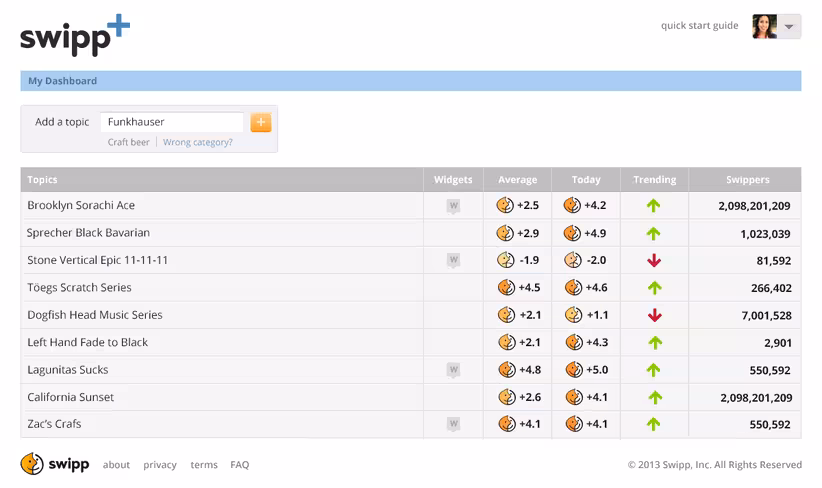Click the red down arrow for Dogfish Head Music Series
The width and height of the screenshot is (822, 488).
click(x=654, y=315)
